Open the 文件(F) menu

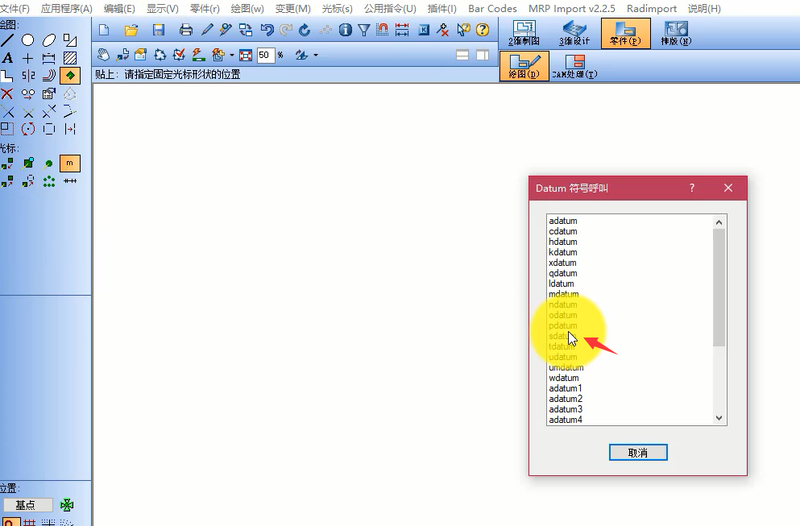pyautogui.click(x=14, y=9)
